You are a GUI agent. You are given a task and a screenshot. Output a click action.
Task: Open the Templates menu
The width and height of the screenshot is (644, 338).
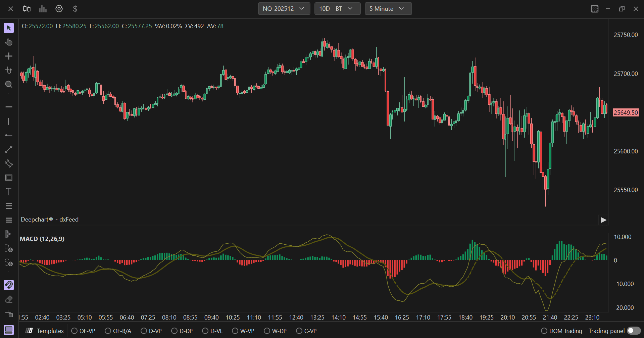click(45, 331)
